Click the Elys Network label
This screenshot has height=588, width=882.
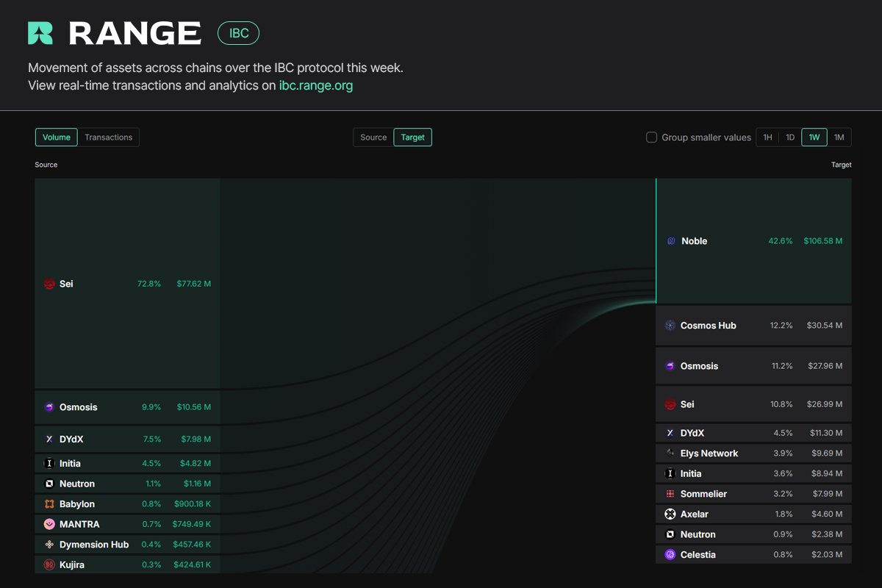[x=709, y=453]
